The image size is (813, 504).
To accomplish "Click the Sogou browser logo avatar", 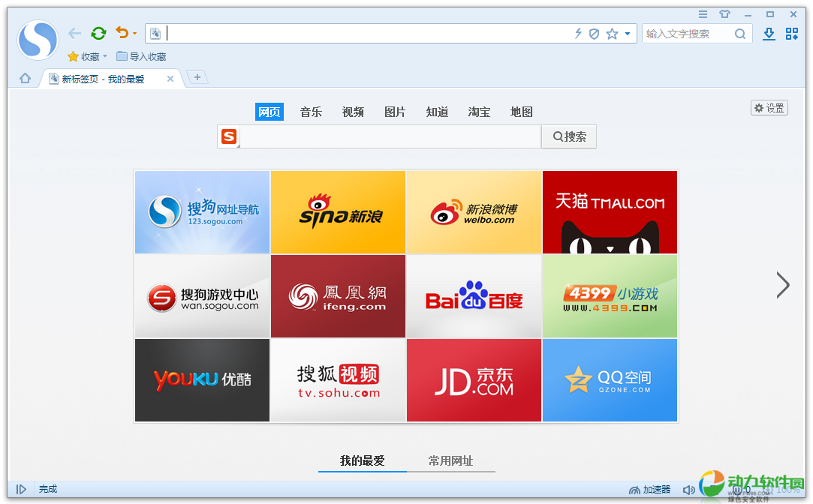I will coord(38,40).
